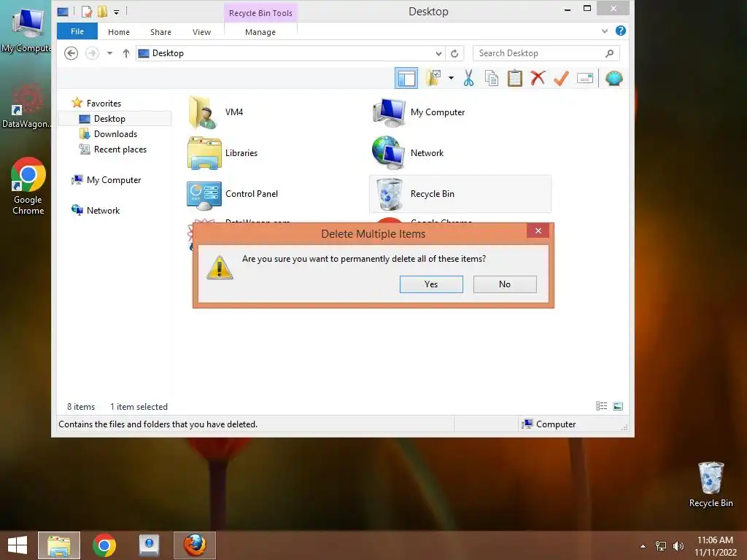
Task: Switch to the Home ribbon tab
Action: point(119,32)
